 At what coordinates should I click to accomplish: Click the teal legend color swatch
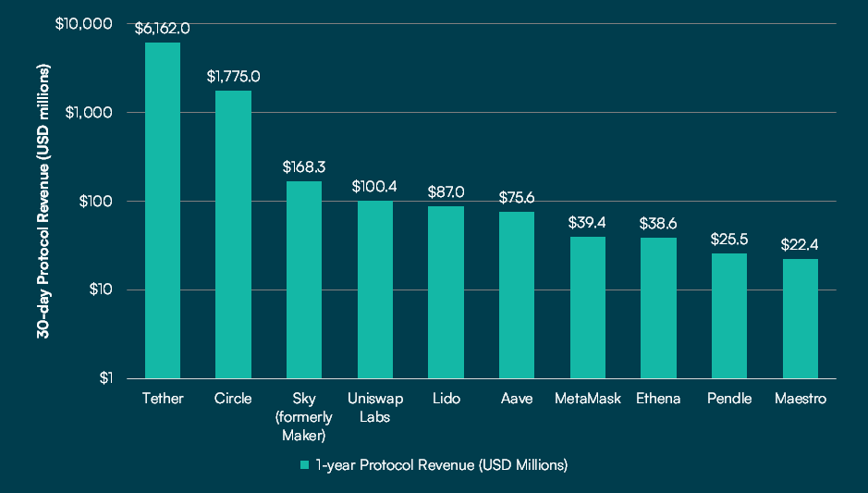pyautogui.click(x=304, y=465)
